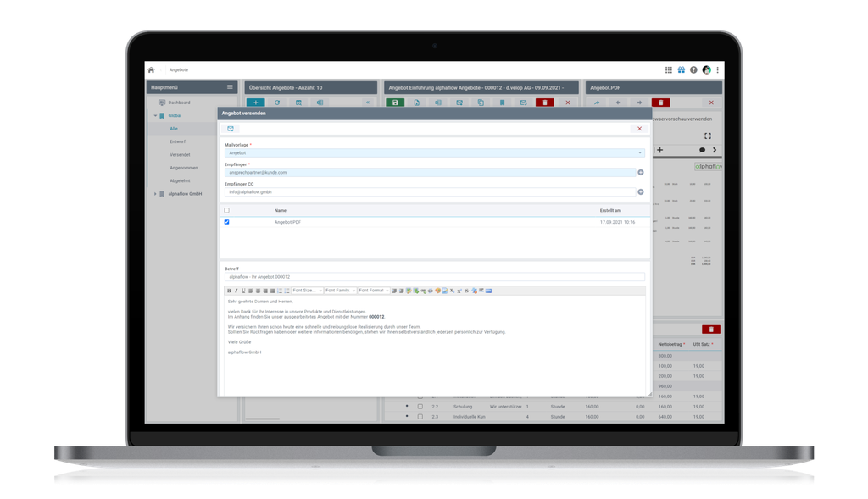The height and width of the screenshot is (499, 868).
Task: Insert a bulleted list in mail editor
Action: [287, 291]
